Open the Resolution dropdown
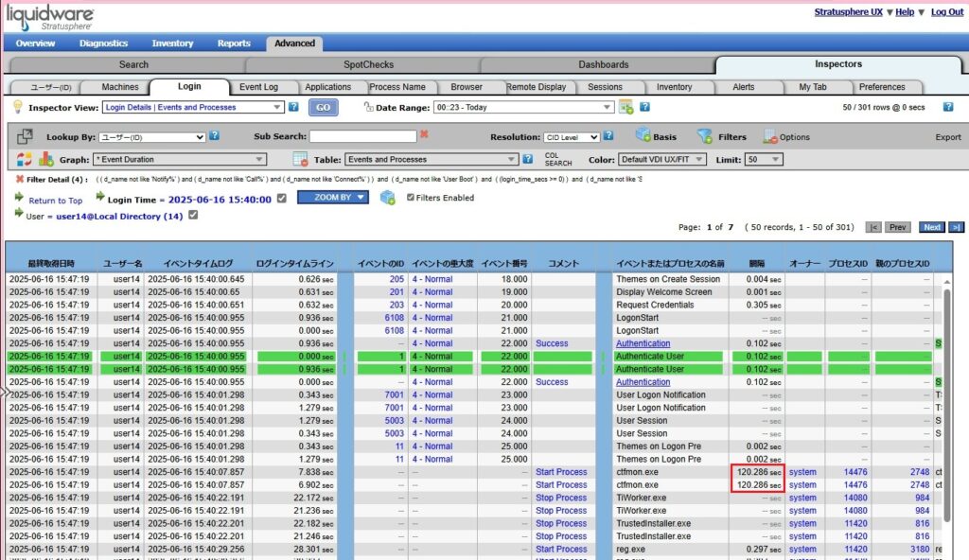The image size is (969, 560). tap(572, 137)
